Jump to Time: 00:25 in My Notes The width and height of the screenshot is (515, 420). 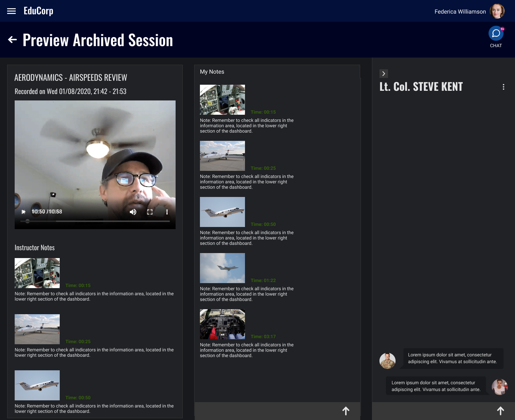coord(263,168)
